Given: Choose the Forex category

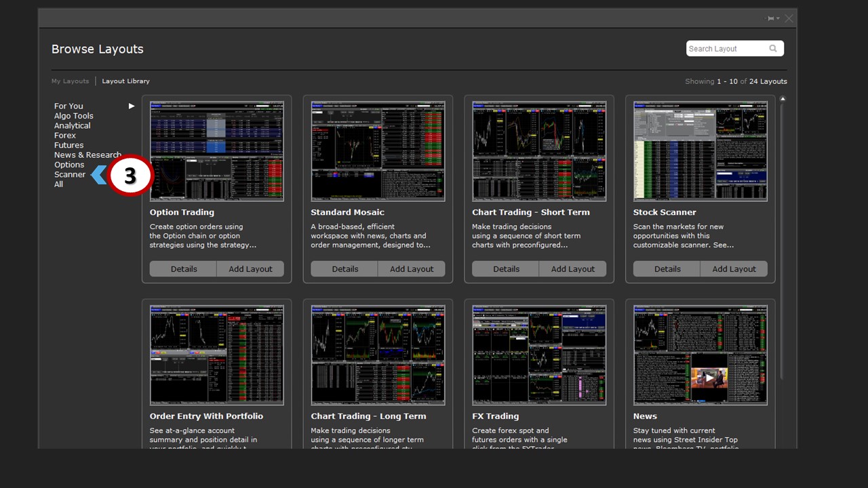Looking at the screenshot, I should pos(65,136).
